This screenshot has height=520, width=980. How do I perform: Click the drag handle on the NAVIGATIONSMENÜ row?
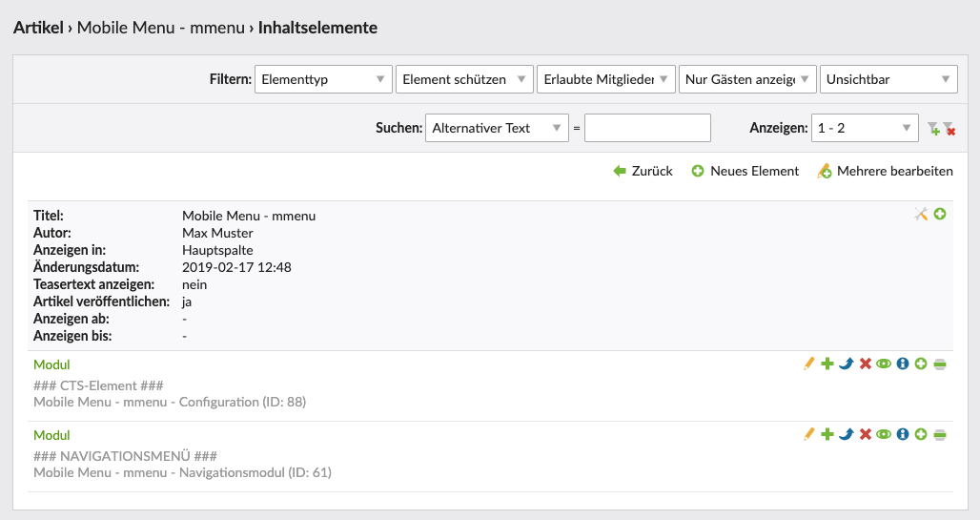tap(940, 434)
